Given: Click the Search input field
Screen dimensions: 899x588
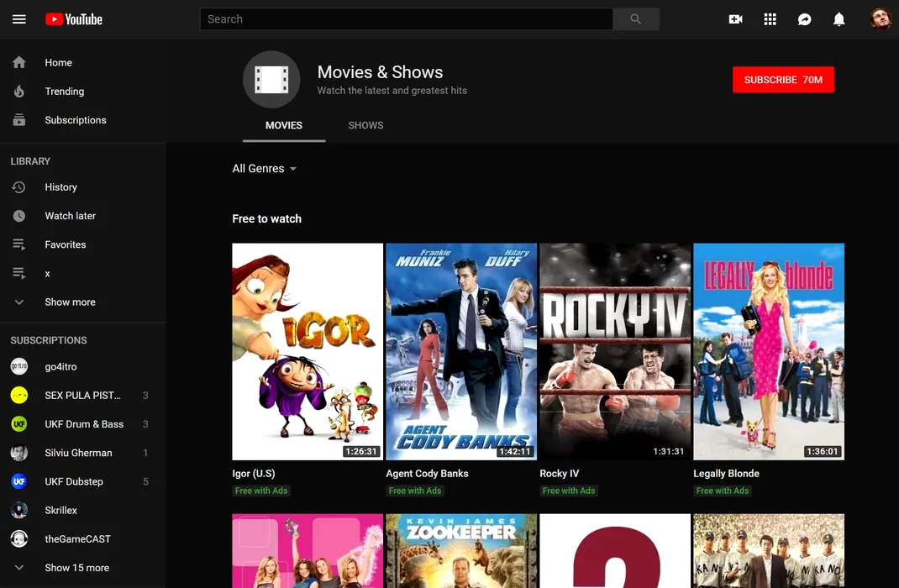Looking at the screenshot, I should coord(407,19).
